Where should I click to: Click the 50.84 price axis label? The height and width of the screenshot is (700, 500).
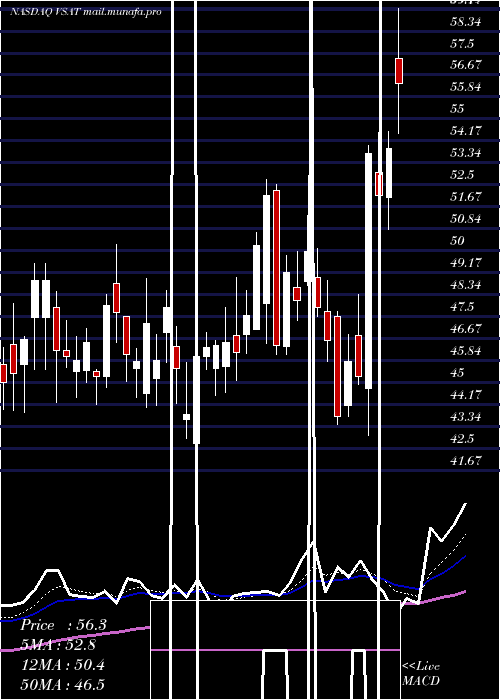coord(466,219)
